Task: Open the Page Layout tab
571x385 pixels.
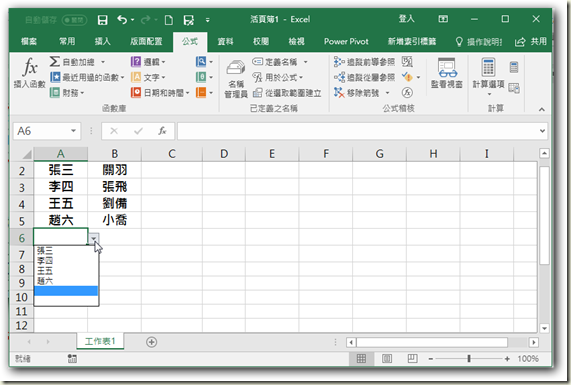Action: coord(146,42)
